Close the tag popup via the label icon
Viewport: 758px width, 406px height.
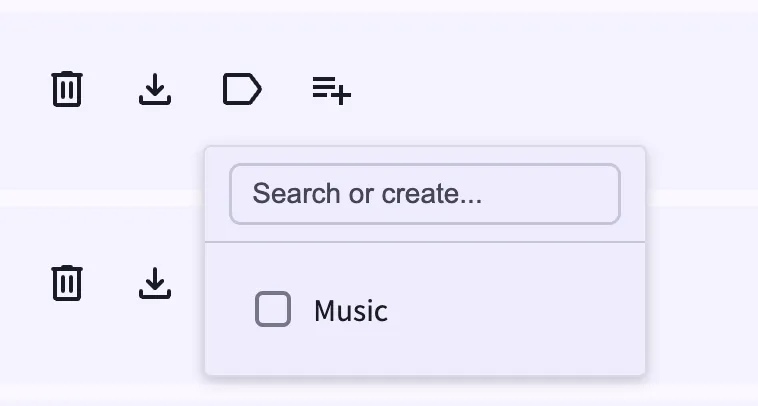(x=242, y=89)
